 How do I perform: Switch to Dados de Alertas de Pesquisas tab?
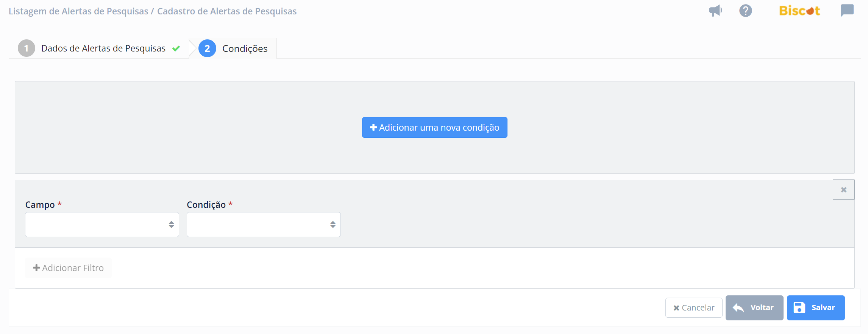click(x=103, y=48)
